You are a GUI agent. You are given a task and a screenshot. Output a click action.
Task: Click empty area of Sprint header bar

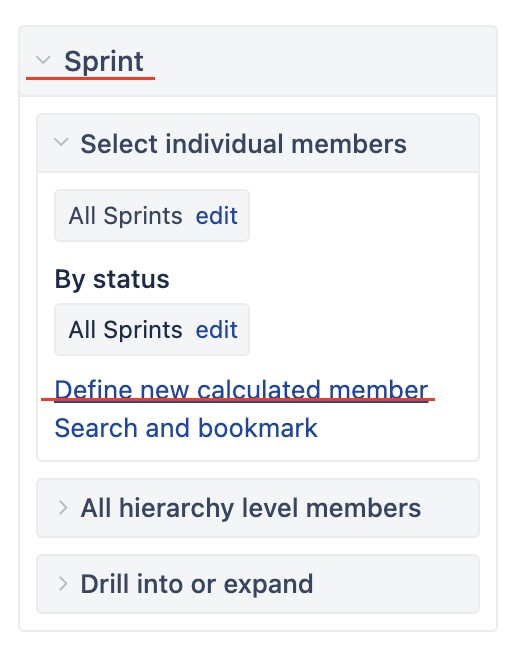pyautogui.click(x=322, y=62)
